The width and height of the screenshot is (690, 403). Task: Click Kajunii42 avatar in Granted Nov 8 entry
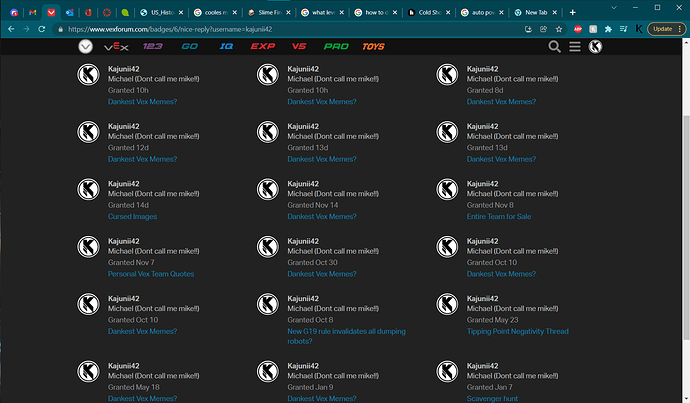click(447, 189)
